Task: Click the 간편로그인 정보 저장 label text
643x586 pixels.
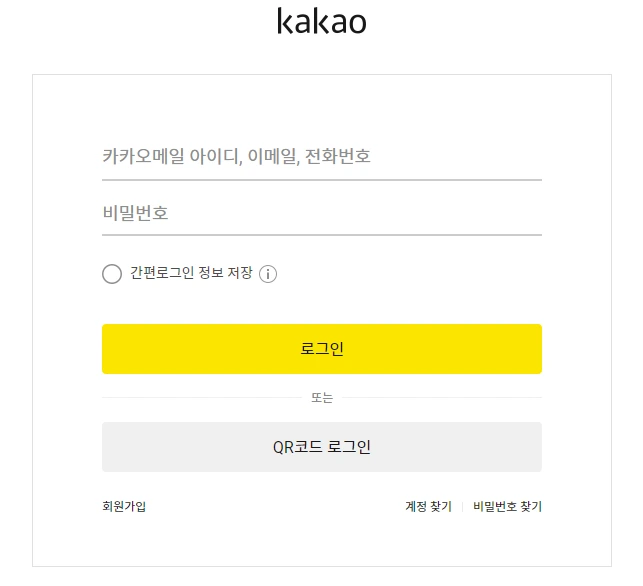Action: (x=191, y=274)
